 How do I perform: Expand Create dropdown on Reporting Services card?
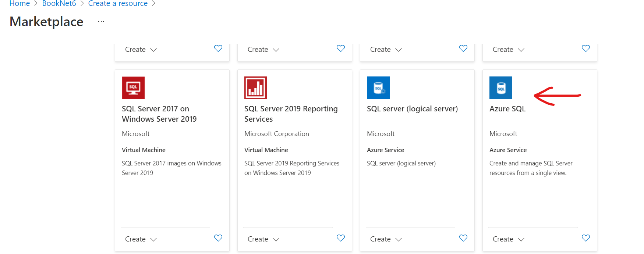tap(263, 239)
